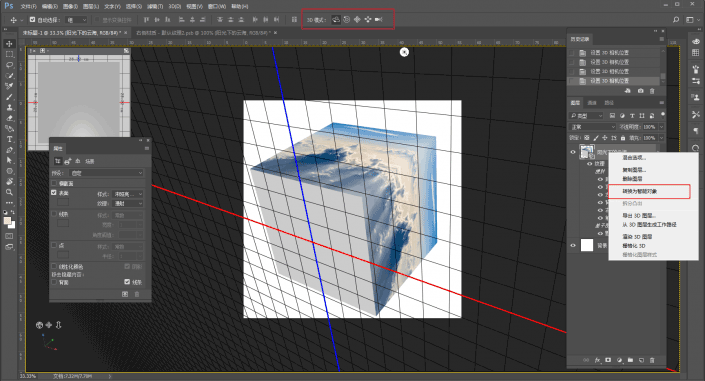
Task: Click the type layer filter T icon
Action: (x=632, y=116)
